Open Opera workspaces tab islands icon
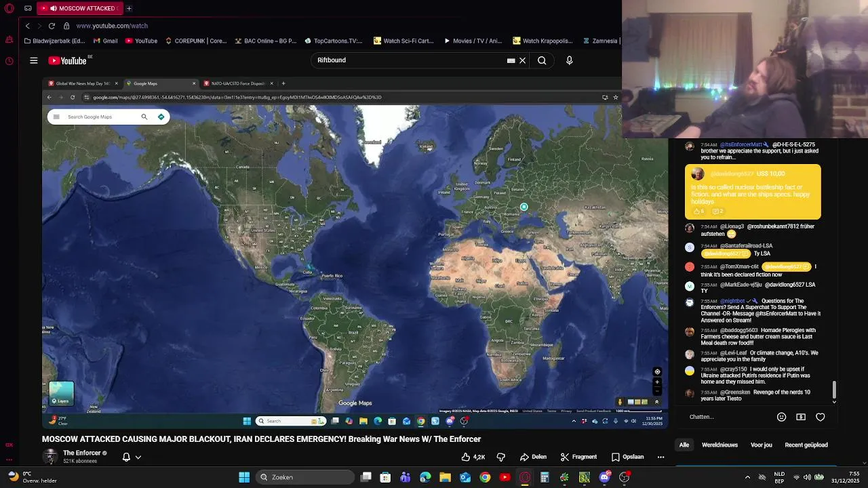This screenshot has height=488, width=868. tap(28, 8)
